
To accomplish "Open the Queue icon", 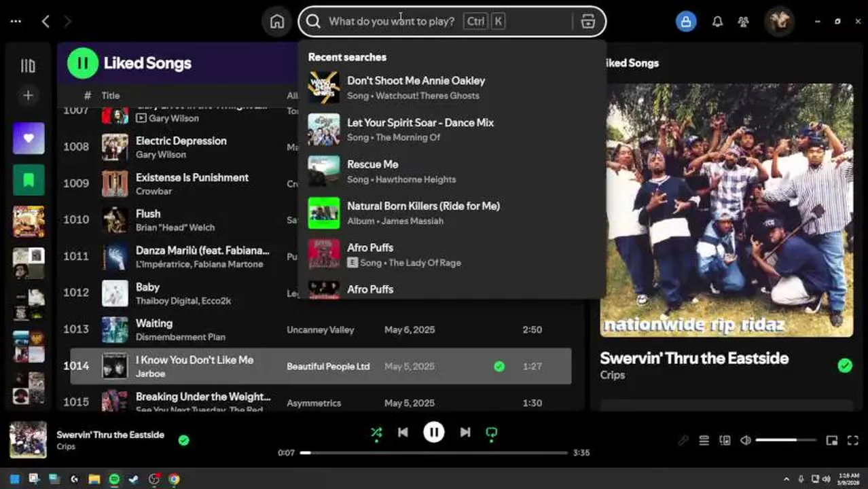I will pyautogui.click(x=704, y=441).
